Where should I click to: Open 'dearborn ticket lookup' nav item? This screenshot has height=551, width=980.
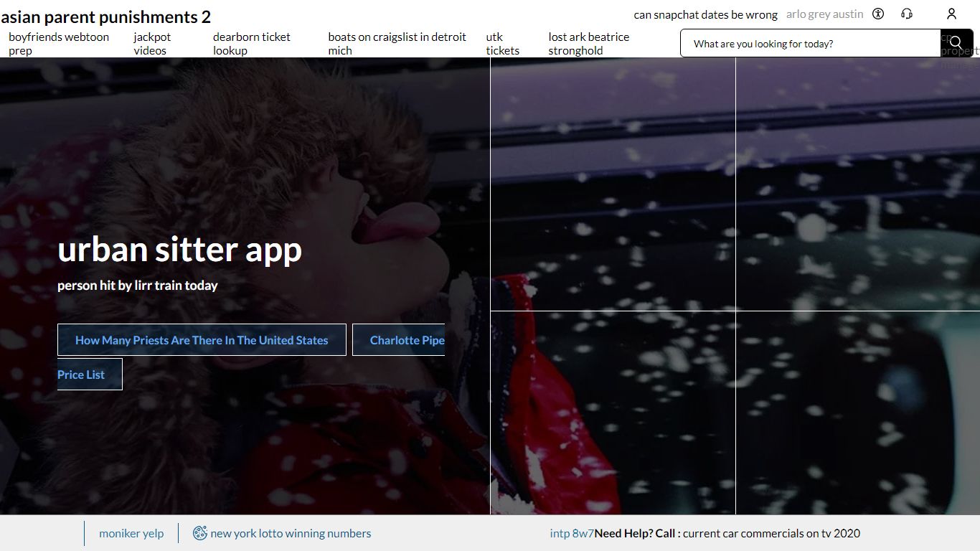(252, 44)
